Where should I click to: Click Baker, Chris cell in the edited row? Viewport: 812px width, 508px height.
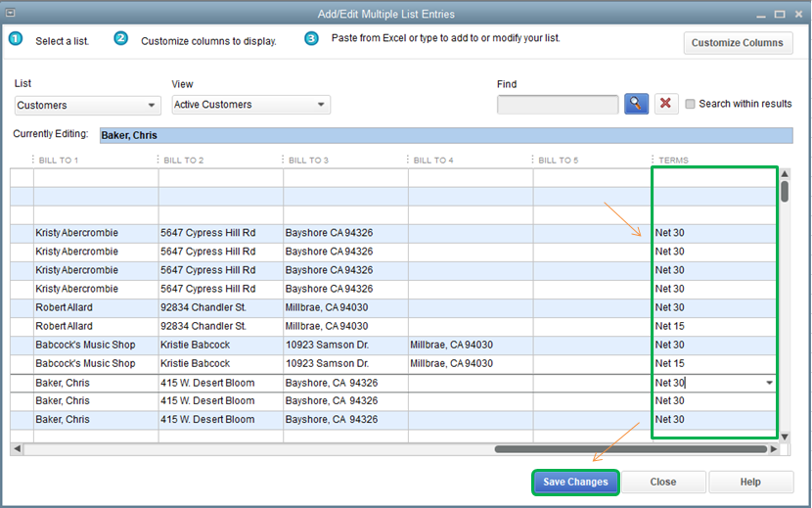(x=96, y=383)
